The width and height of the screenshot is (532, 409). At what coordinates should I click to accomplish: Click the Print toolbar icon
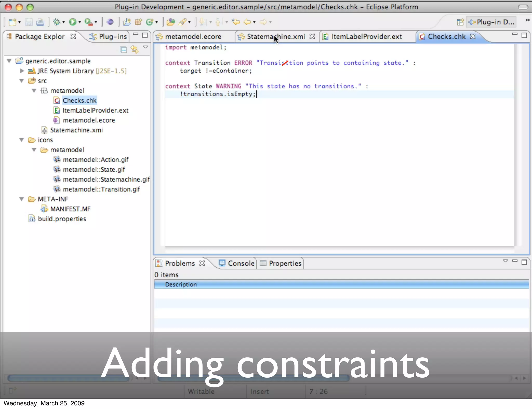tap(40, 22)
